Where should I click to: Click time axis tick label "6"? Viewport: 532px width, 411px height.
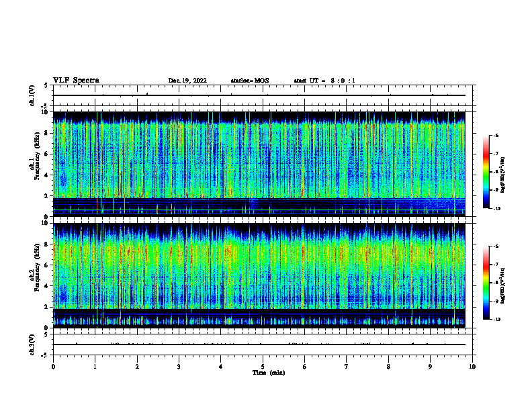[305, 367]
